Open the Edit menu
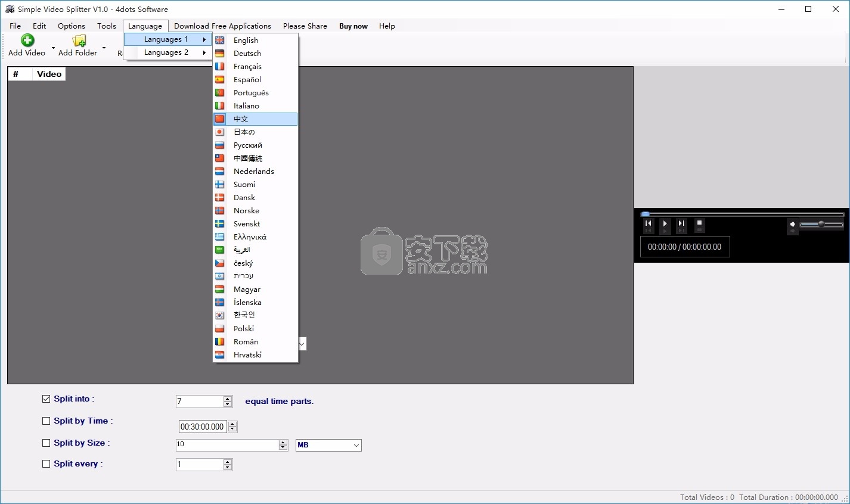 (x=39, y=26)
